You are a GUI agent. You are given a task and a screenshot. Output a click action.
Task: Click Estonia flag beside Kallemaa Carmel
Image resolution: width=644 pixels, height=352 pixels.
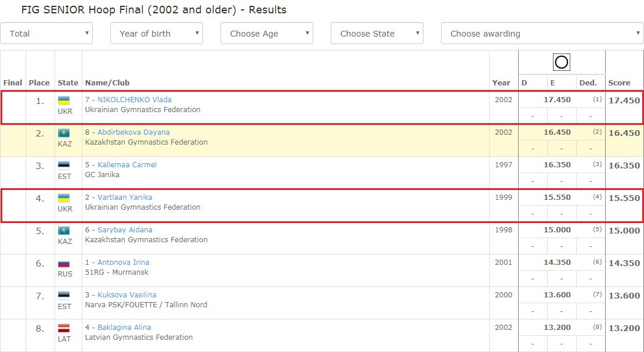coord(65,166)
